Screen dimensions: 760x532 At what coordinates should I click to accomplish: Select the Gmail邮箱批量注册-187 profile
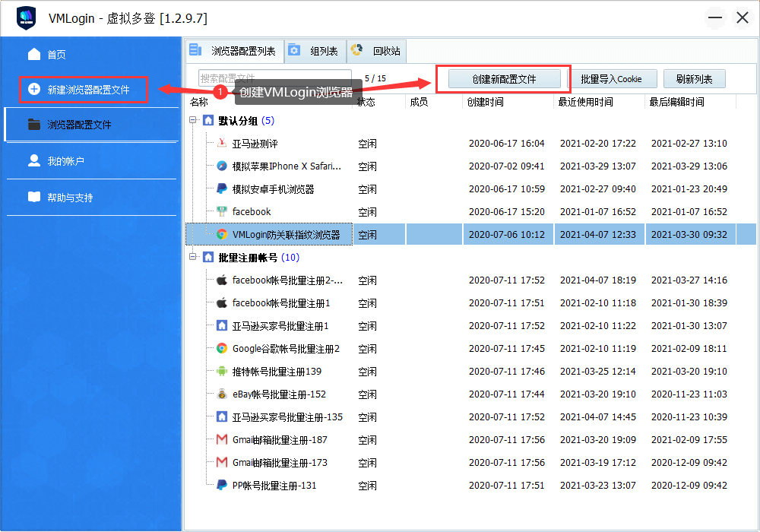click(280, 440)
